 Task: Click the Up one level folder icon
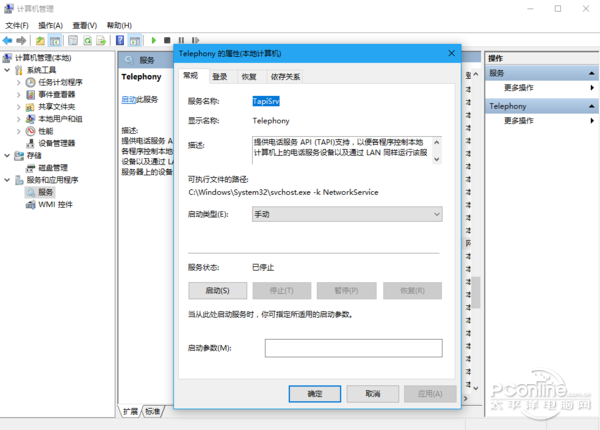point(40,40)
